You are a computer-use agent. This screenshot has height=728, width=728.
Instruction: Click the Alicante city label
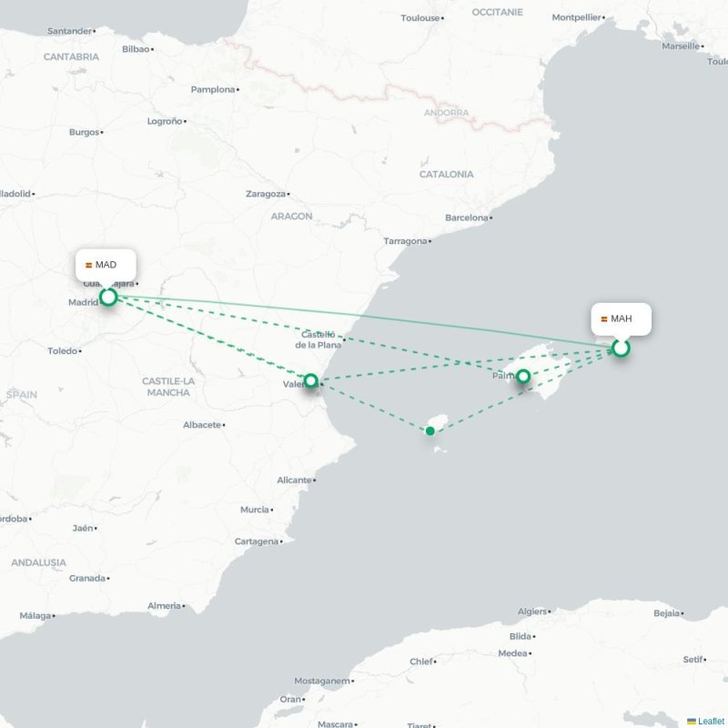294,480
